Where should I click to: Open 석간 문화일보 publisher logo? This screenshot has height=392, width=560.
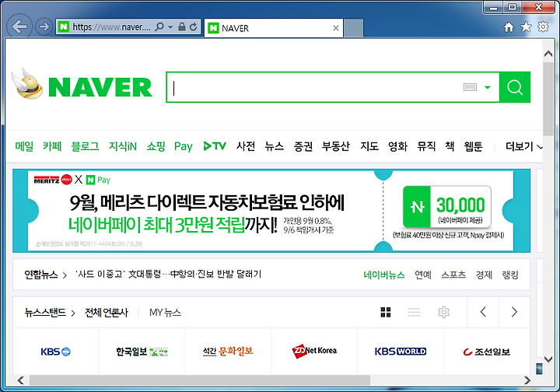click(x=228, y=352)
